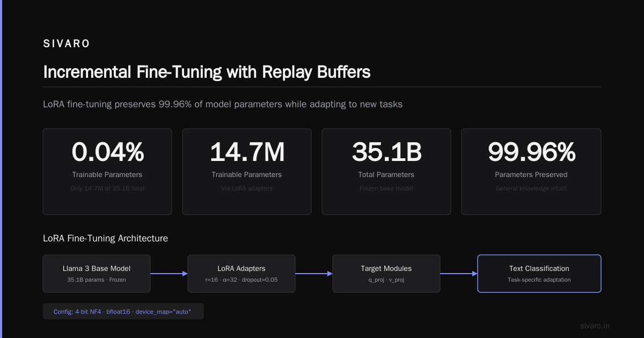Viewport: 644px width, 338px height.
Task: Click the Llama 3 Base Model box
Action: coord(97,274)
